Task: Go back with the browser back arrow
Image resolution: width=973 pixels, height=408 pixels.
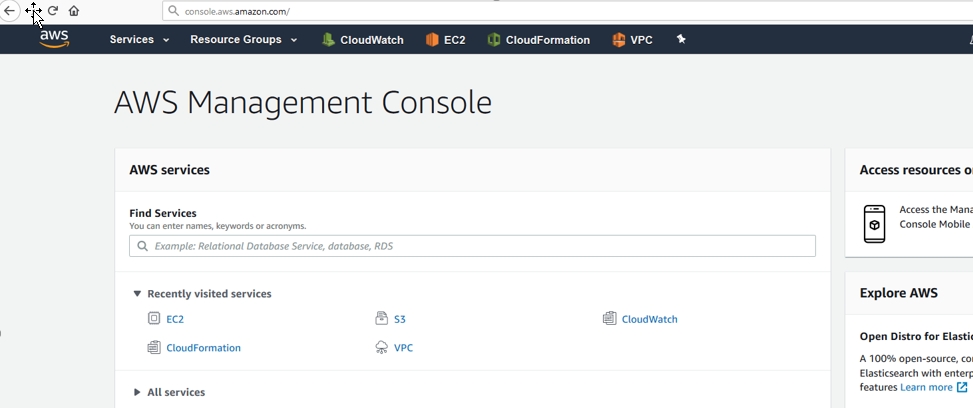Action: [x=9, y=11]
